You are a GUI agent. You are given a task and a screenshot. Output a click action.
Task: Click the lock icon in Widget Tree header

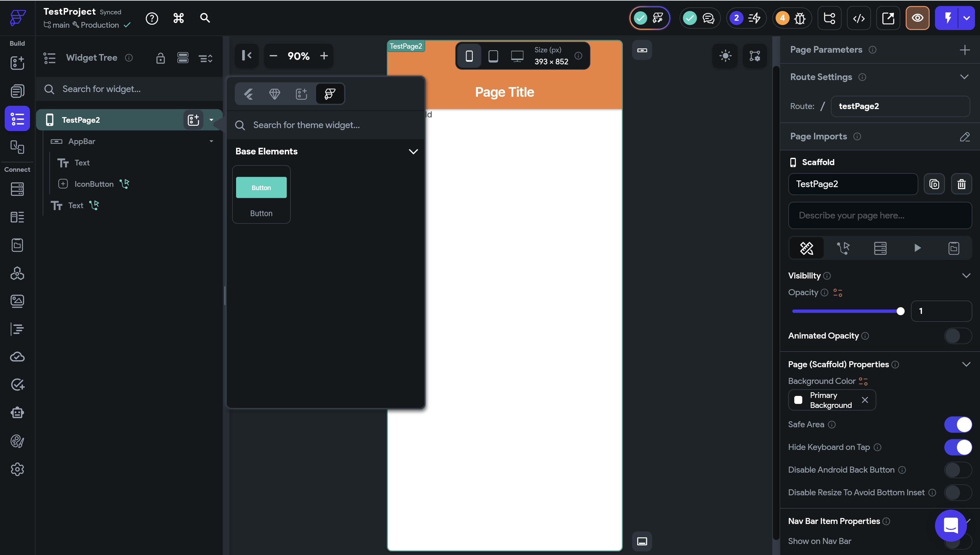coord(160,58)
